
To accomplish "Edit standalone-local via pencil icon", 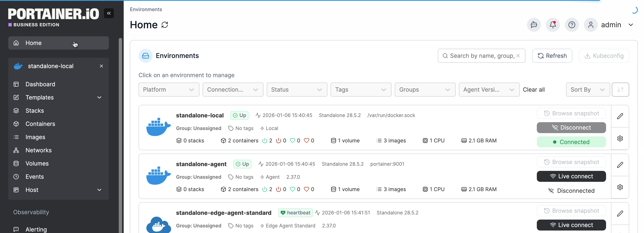I will point(620,116).
